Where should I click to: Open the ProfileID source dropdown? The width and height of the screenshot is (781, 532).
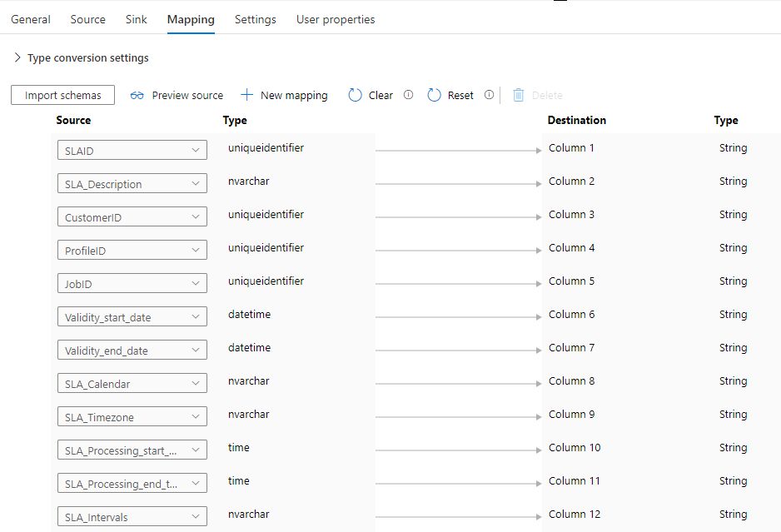[132, 250]
